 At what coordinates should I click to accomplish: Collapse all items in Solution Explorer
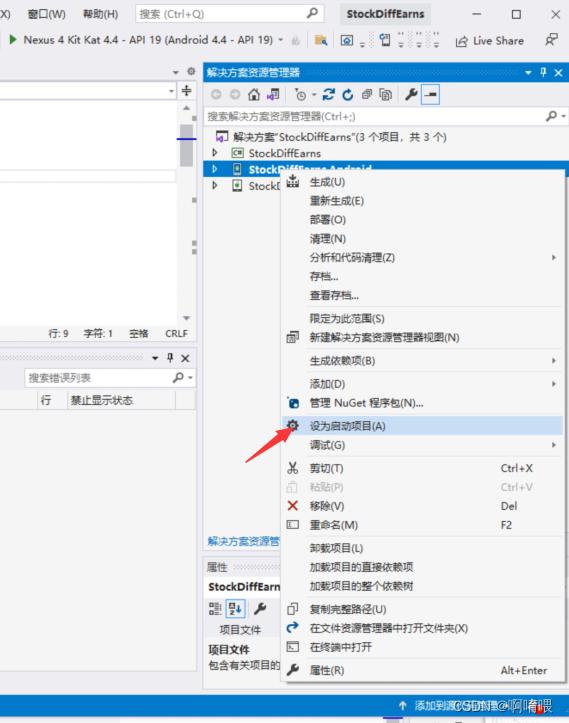[367, 95]
